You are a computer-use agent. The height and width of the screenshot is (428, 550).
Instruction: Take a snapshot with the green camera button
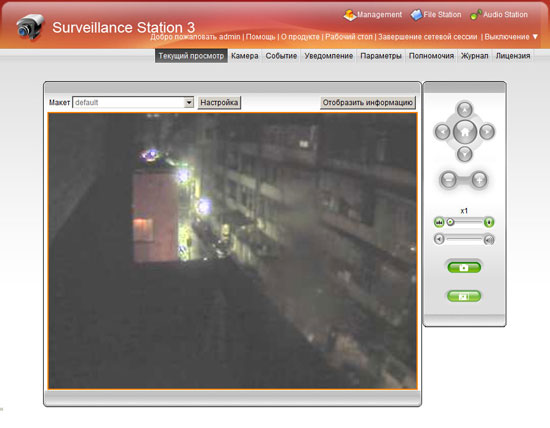click(464, 268)
